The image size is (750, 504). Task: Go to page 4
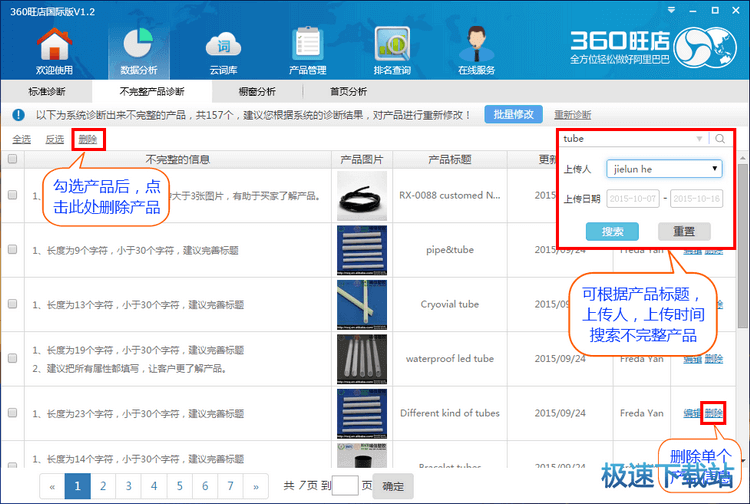coord(154,486)
